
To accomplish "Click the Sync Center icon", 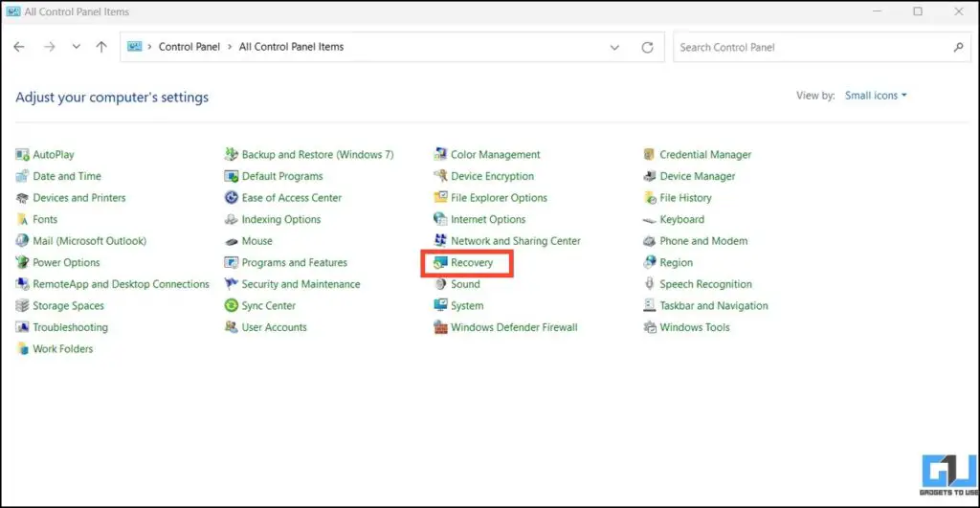I will pos(232,306).
